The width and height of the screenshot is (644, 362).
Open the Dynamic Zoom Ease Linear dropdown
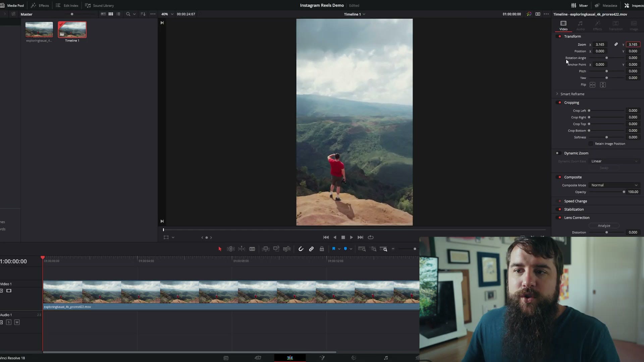click(614, 161)
